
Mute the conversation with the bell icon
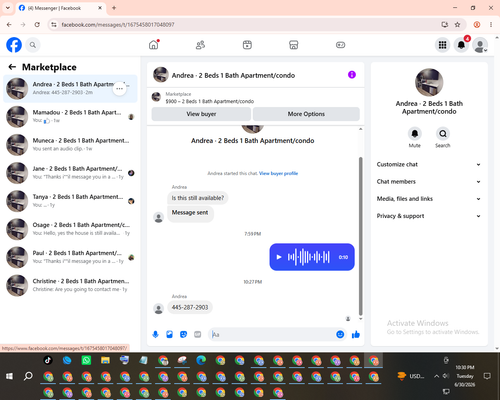point(415,134)
